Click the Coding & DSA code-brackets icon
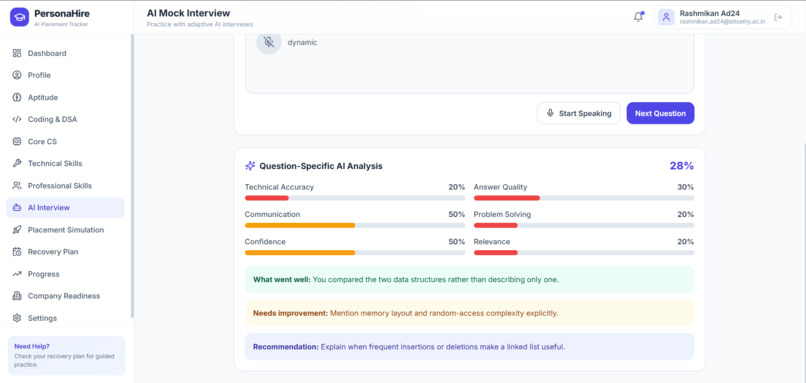Screen dimensions: 806x383 pos(17,119)
